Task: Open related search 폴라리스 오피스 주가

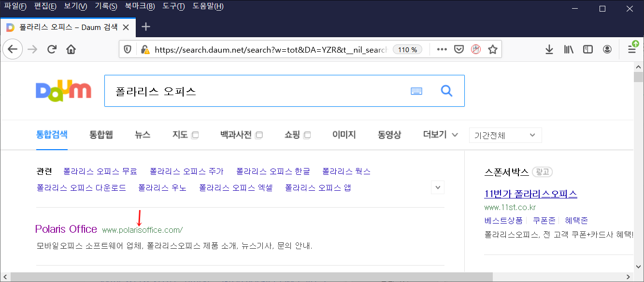Action: click(x=186, y=171)
